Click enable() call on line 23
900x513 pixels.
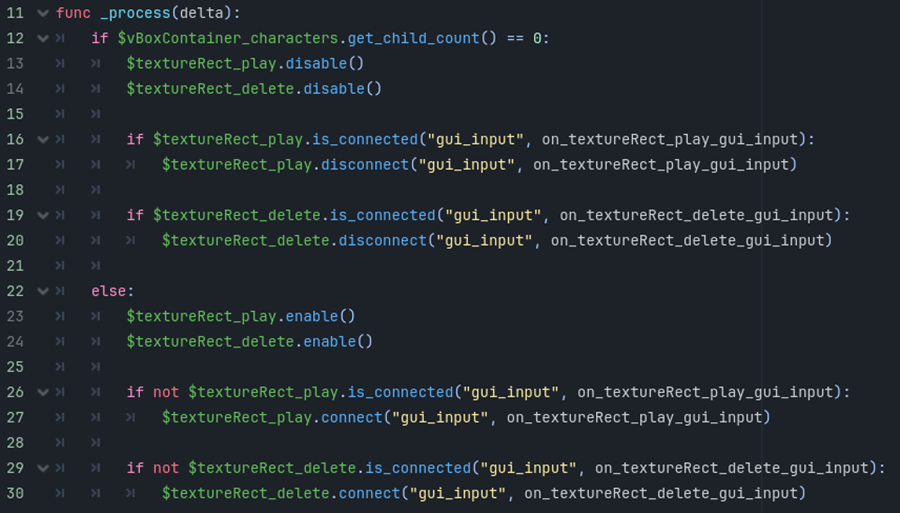[x=321, y=316]
